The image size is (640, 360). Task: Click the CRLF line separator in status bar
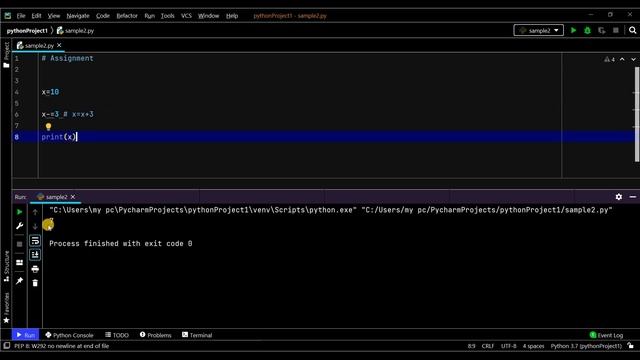[x=488, y=346]
